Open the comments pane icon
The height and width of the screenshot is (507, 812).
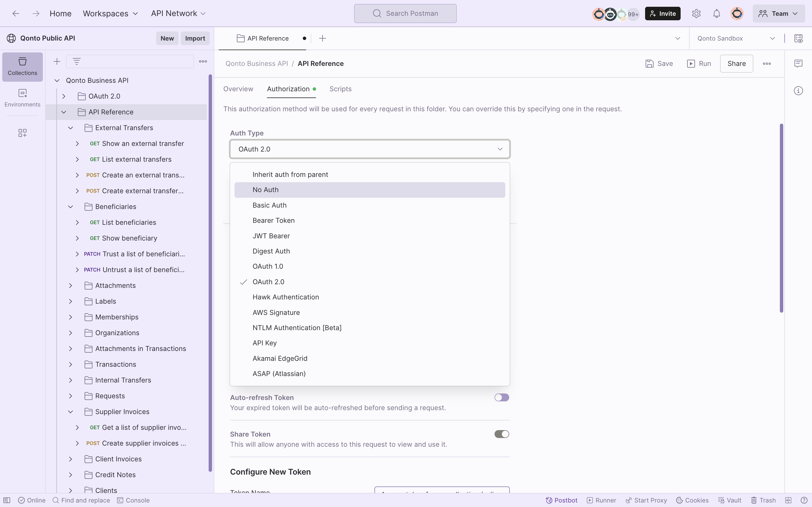point(798,63)
